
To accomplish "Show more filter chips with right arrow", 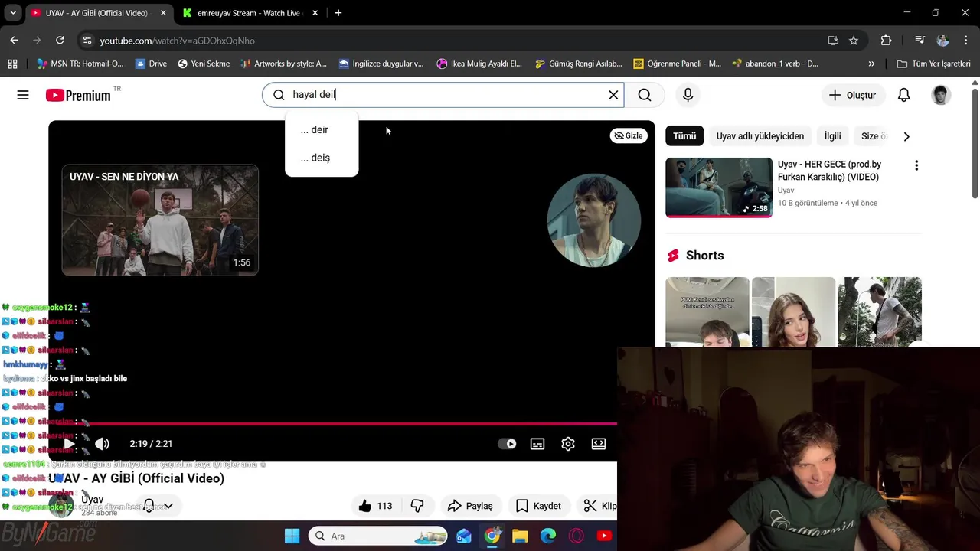I will [906, 136].
